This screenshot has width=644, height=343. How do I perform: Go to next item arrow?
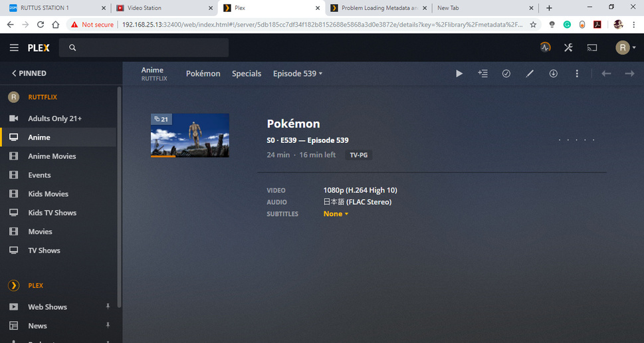click(629, 74)
